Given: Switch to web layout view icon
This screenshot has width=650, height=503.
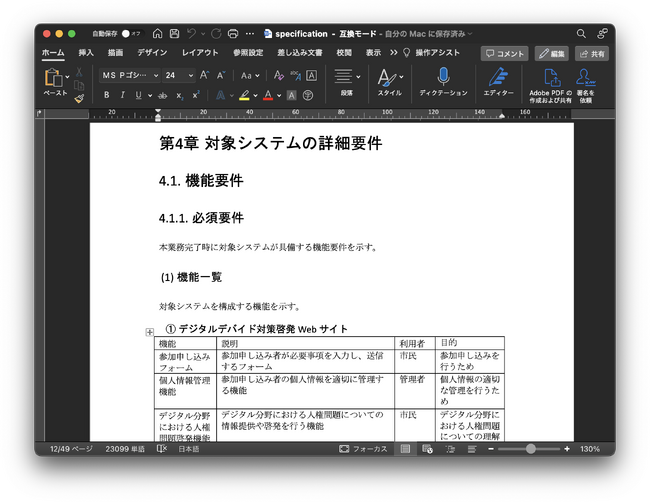Looking at the screenshot, I should [427, 449].
